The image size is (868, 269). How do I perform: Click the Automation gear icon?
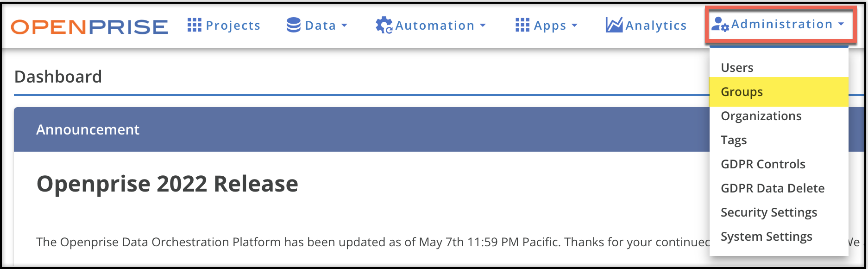[x=384, y=26]
